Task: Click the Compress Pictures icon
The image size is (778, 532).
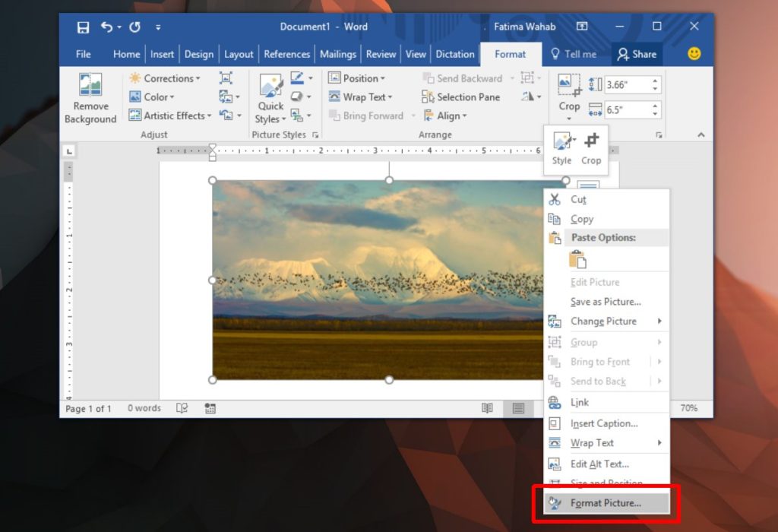Action: click(226, 78)
